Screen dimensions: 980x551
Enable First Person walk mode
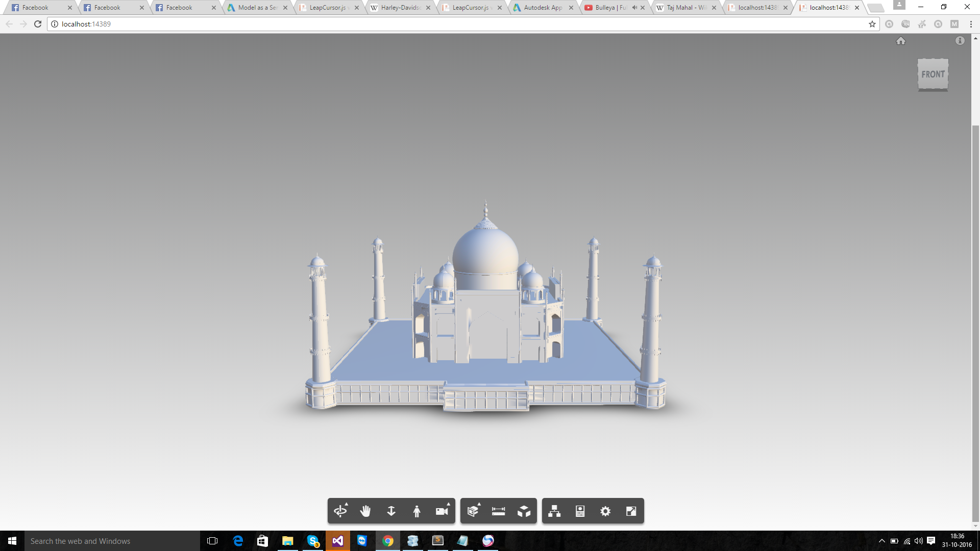point(416,511)
